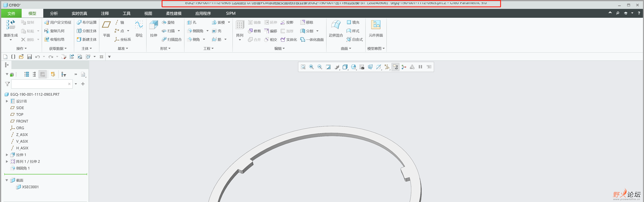Click the Regenerate (重新生成) icon
Viewport: 644px width, 202px height.
11,25
